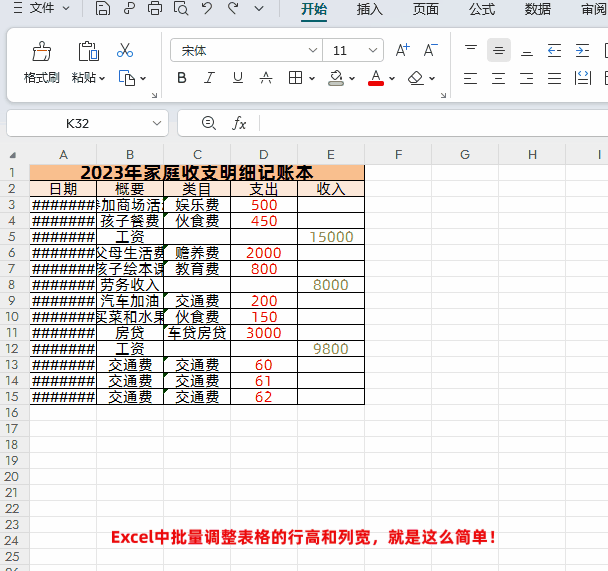This screenshot has height=571, width=608.
Task: Switch to 公式 tab
Action: pyautogui.click(x=482, y=9)
